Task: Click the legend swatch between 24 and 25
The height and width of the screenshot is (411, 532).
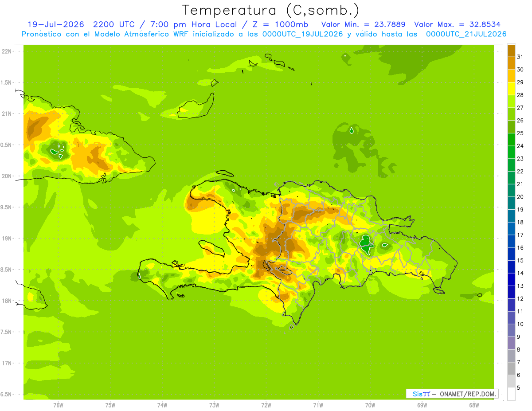Action: coord(511,140)
